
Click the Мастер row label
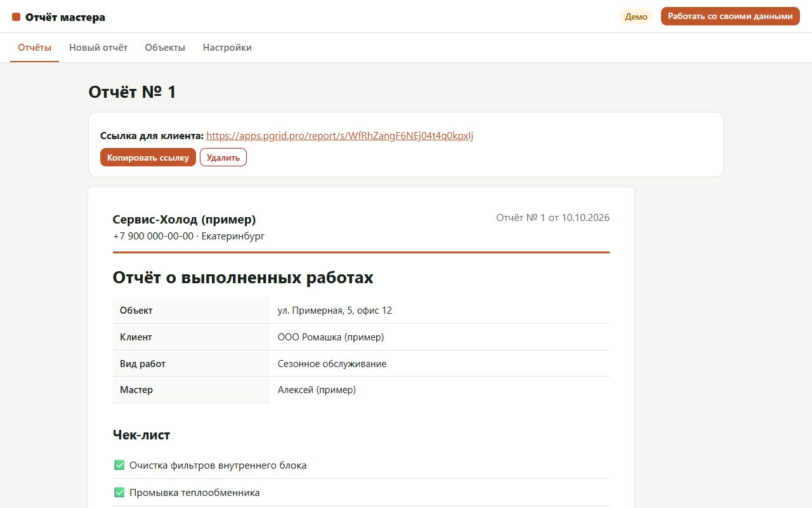[136, 390]
